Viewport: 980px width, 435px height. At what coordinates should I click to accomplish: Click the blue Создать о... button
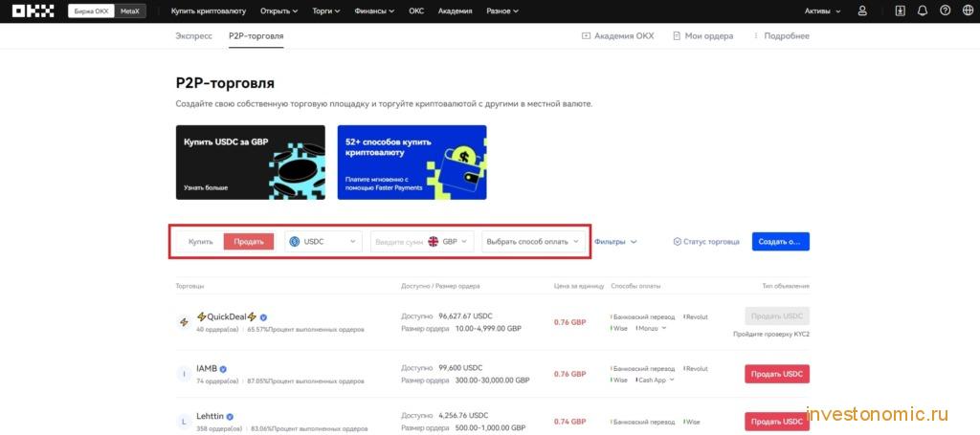(781, 242)
